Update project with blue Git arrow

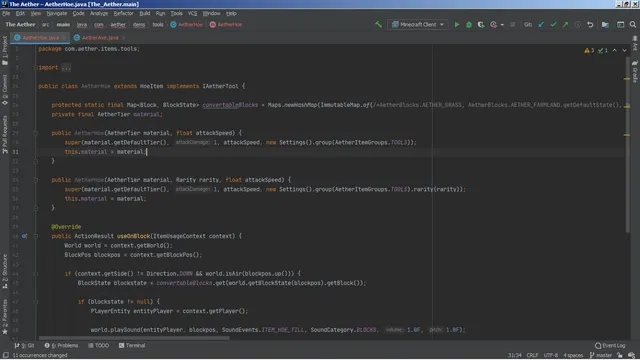pyautogui.click(x=541, y=24)
